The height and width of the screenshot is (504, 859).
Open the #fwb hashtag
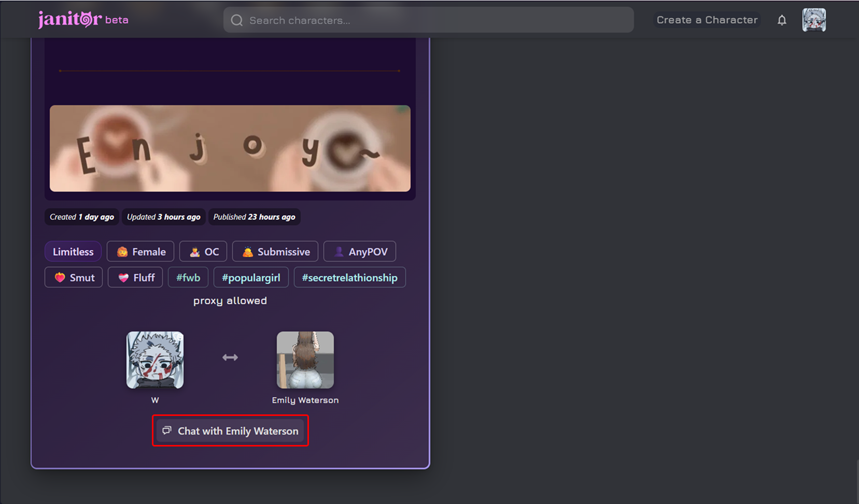click(x=188, y=278)
